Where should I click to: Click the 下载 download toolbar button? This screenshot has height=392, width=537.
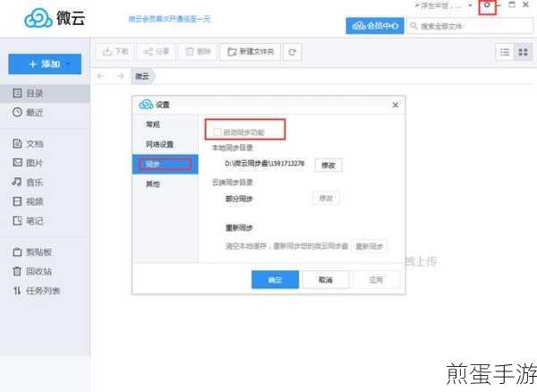(115, 52)
